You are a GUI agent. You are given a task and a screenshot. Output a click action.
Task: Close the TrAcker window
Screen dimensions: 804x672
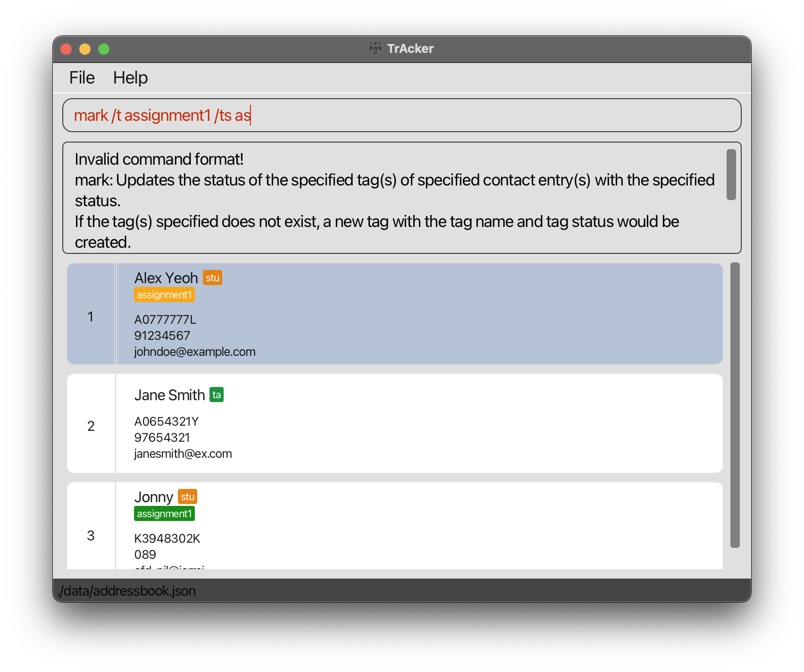point(66,49)
